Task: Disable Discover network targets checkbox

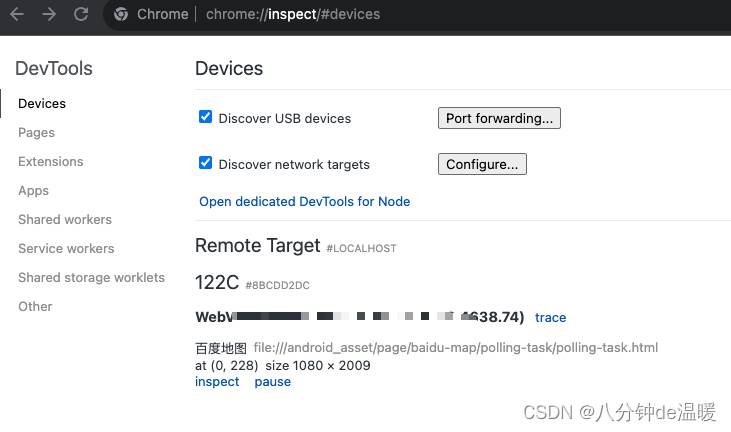Action: [x=206, y=163]
